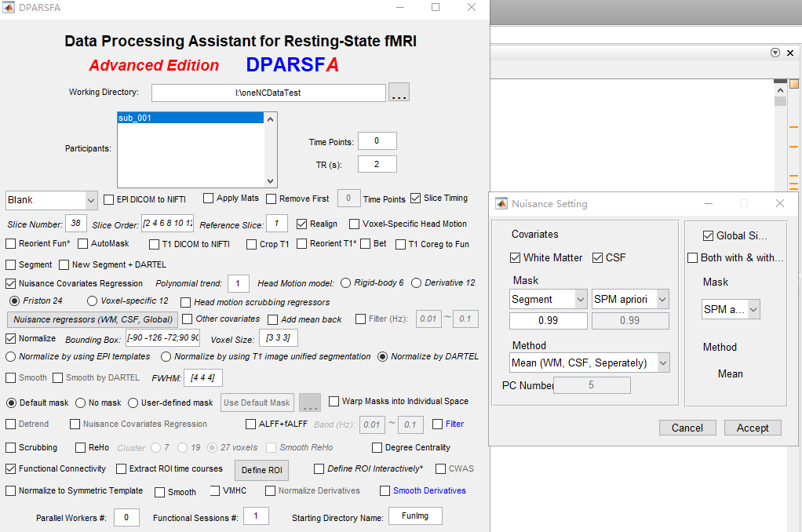Enable the Remove First checkbox
Viewport: 802px width, 532px height.
click(271, 199)
